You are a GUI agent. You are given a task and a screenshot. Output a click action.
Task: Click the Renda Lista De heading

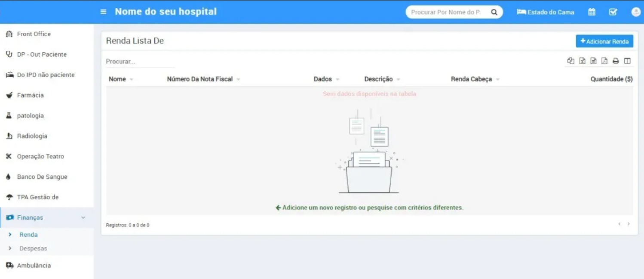coord(135,41)
